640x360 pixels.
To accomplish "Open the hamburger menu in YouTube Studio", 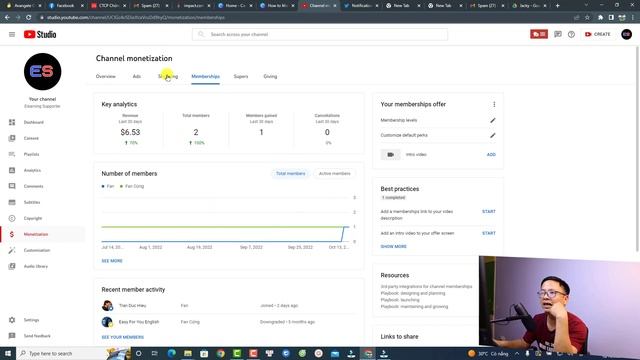I will (x=12, y=34).
